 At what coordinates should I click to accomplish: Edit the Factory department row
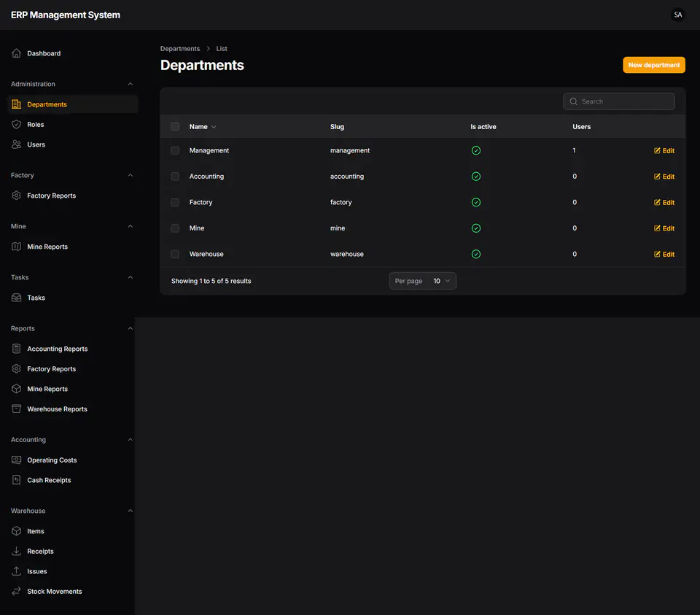point(664,202)
